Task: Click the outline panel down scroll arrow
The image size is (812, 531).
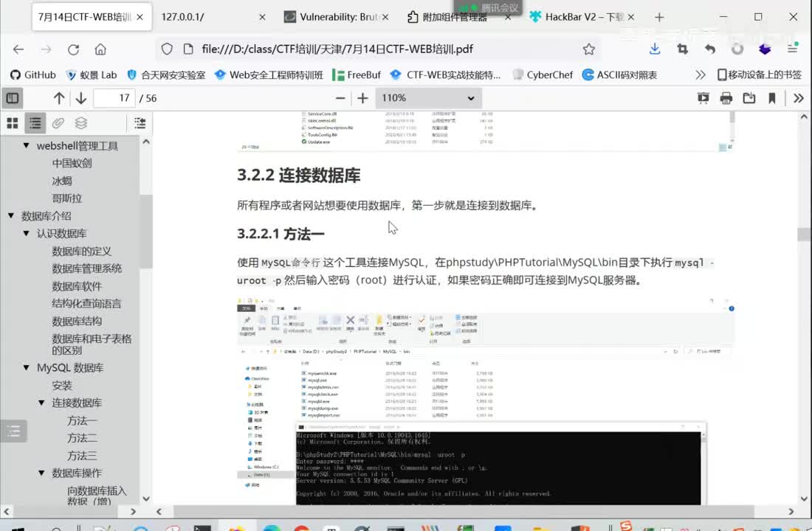Action: 146,499
